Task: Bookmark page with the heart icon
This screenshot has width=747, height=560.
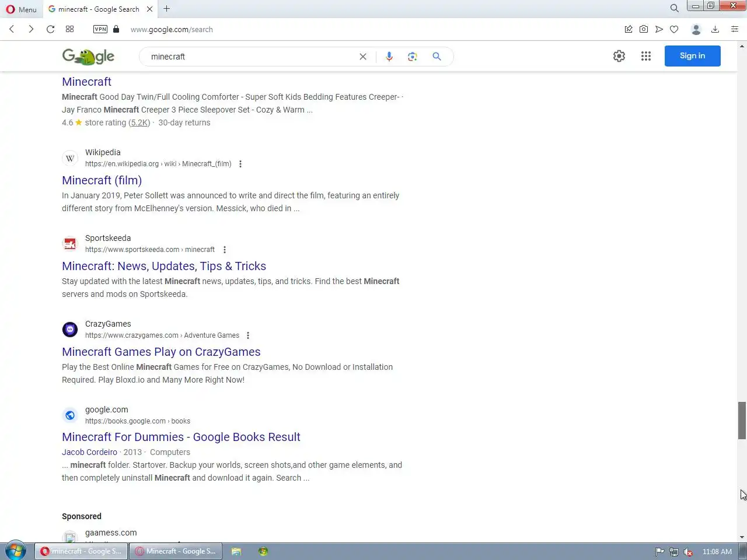Action: coord(674,29)
